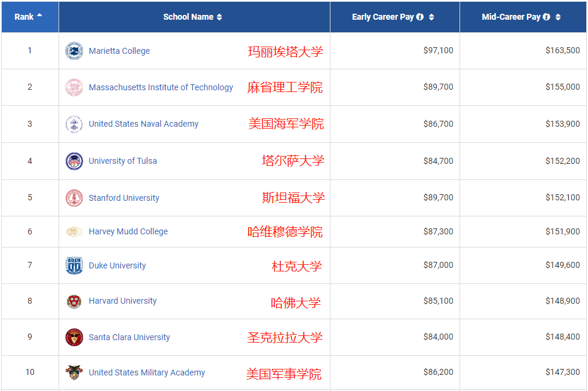This screenshot has width=588, height=391.
Task: Click the Harvard University shield icon
Action: click(74, 301)
